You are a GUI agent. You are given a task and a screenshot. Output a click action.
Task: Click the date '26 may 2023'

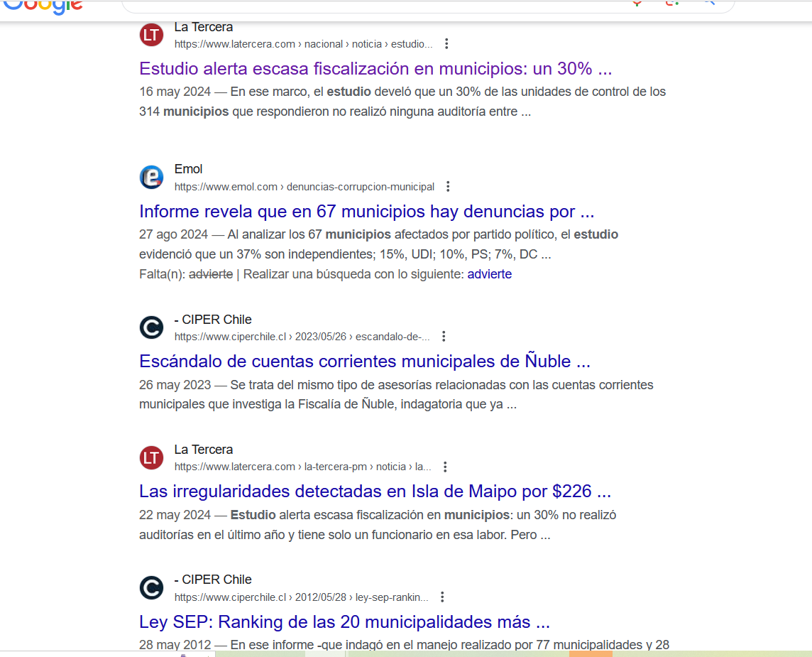(175, 385)
